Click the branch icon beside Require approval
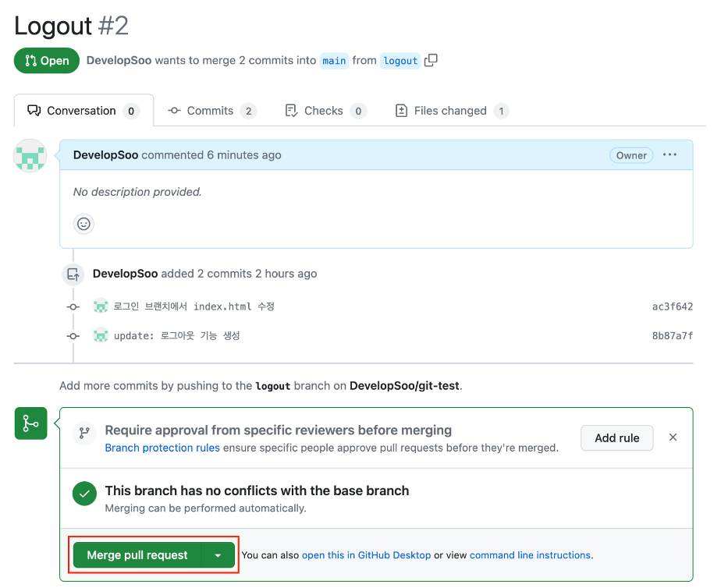Image resolution: width=721 pixels, height=588 pixels. [84, 433]
